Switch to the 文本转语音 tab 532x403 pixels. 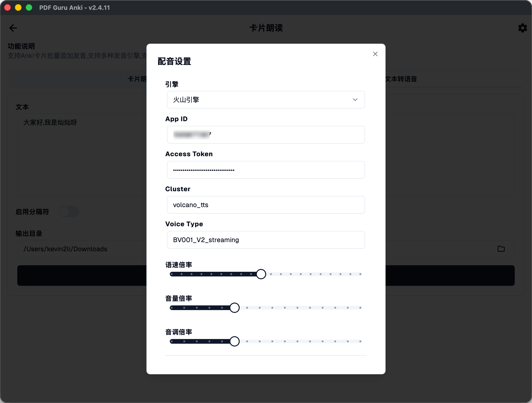pyautogui.click(x=401, y=79)
